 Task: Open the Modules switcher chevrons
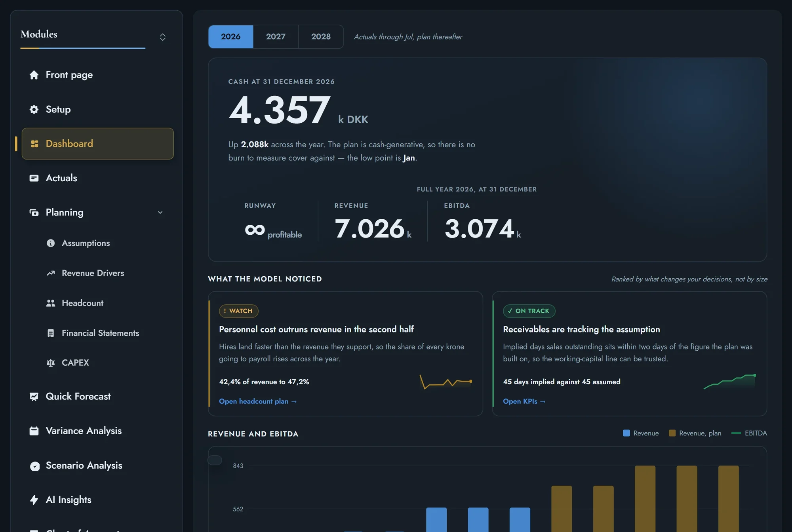(x=162, y=37)
